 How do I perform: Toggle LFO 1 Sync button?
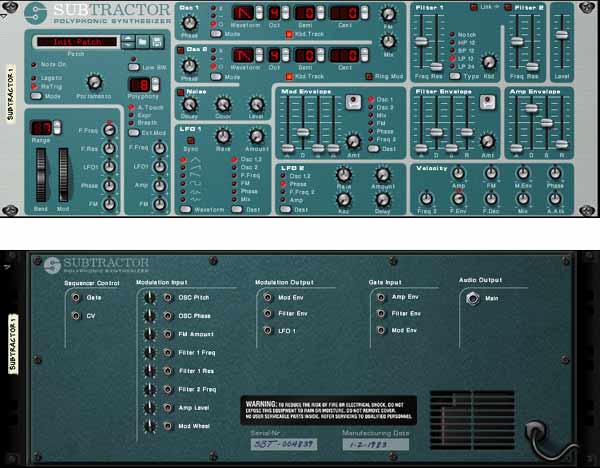[x=191, y=140]
